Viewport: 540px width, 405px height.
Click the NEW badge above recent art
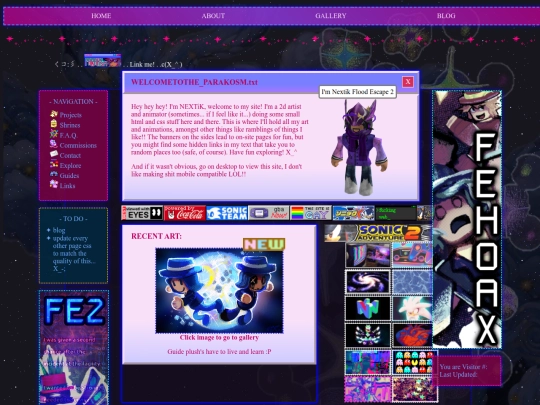coord(264,244)
